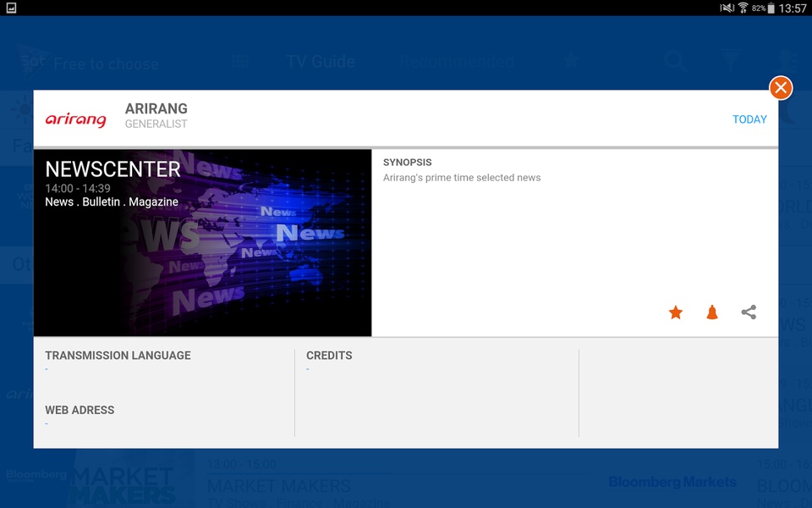Screen dimensions: 812x508
Task: Open the Newscenter preview thumbnail
Action: click(x=202, y=243)
